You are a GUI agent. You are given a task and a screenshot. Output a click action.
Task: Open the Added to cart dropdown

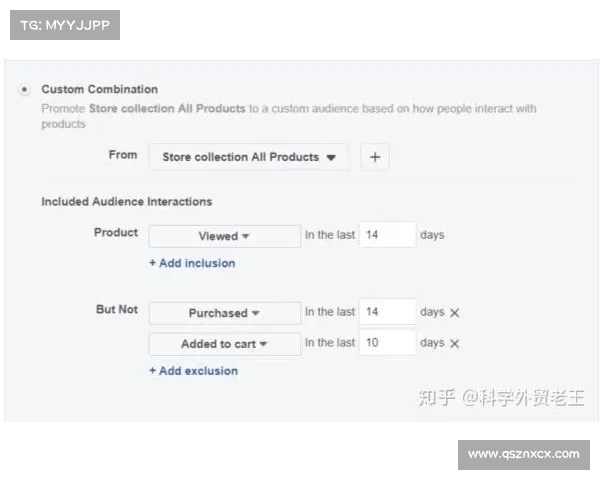click(224, 344)
